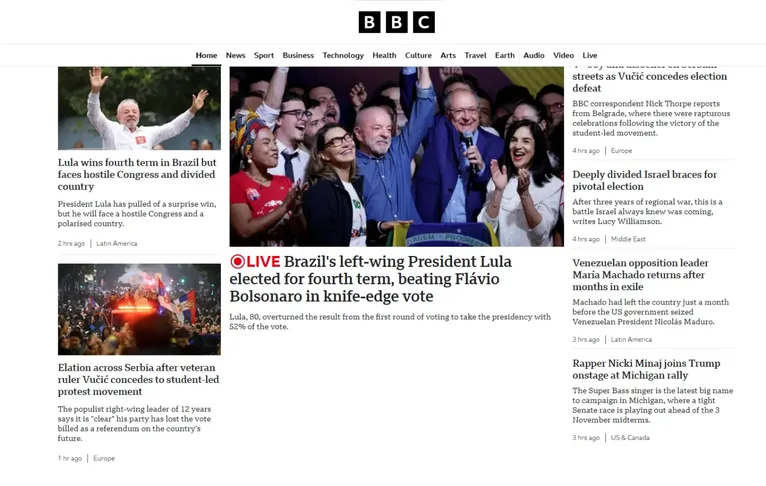
Task: Open the Travel section
Action: (x=475, y=56)
